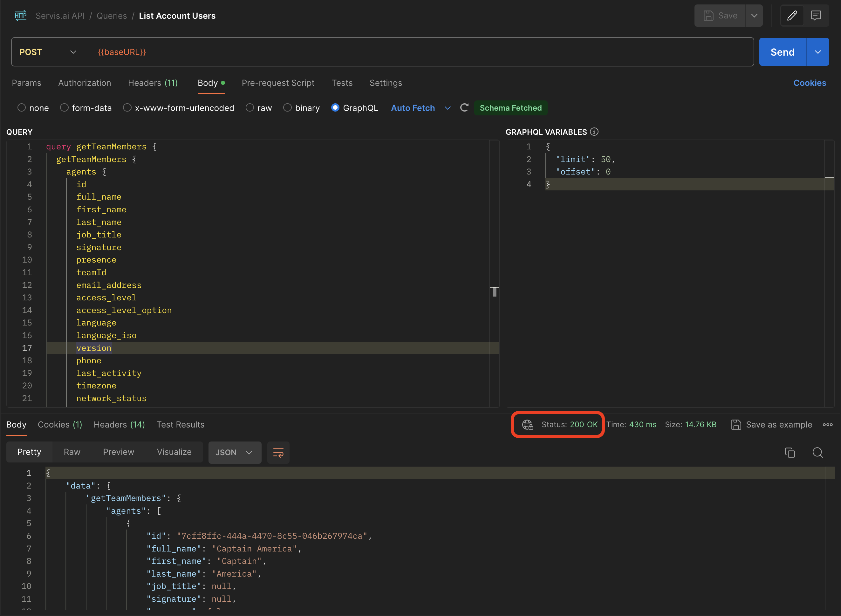Click the email_address query field

pos(109,285)
